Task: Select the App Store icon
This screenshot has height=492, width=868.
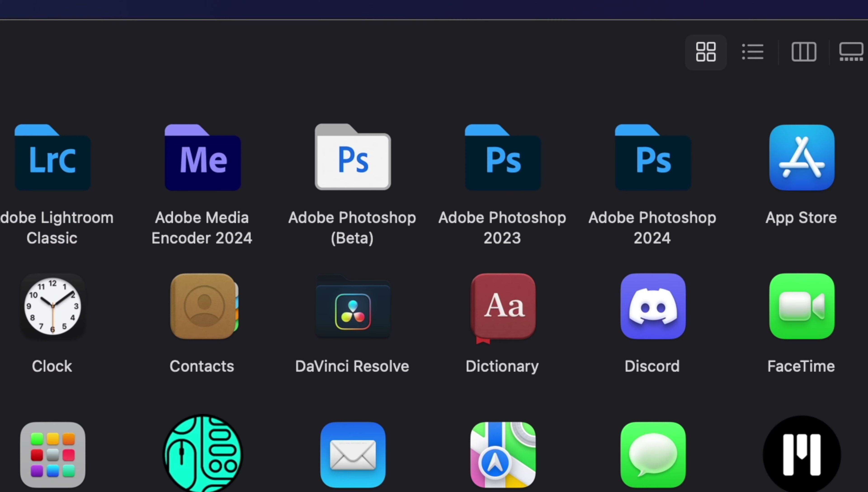Action: pyautogui.click(x=802, y=157)
